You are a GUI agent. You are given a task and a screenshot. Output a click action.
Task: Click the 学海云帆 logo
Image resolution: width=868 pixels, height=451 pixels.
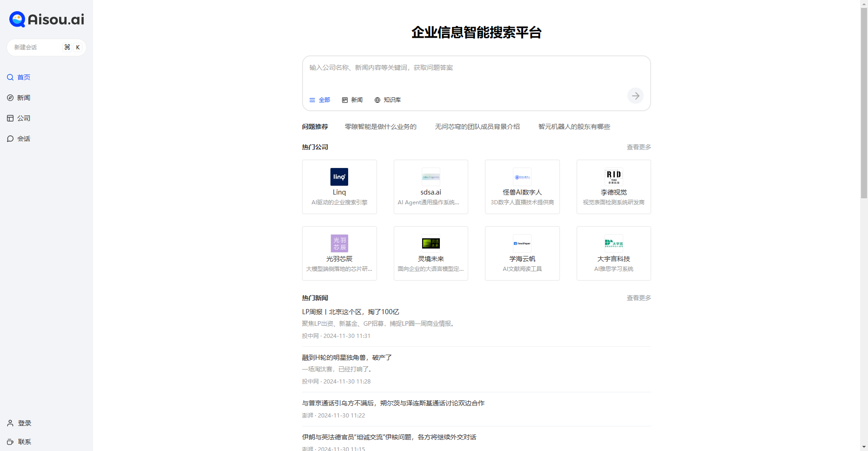[x=522, y=243]
